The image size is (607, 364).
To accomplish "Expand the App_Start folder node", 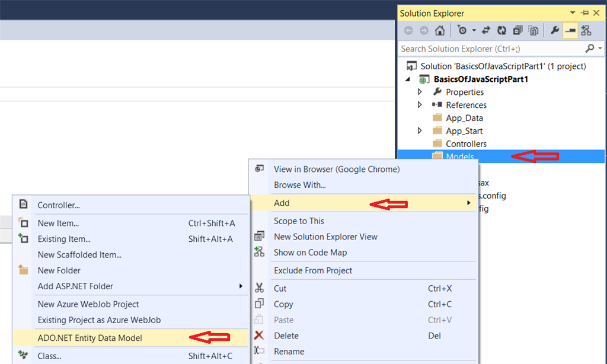I will pyautogui.click(x=420, y=131).
